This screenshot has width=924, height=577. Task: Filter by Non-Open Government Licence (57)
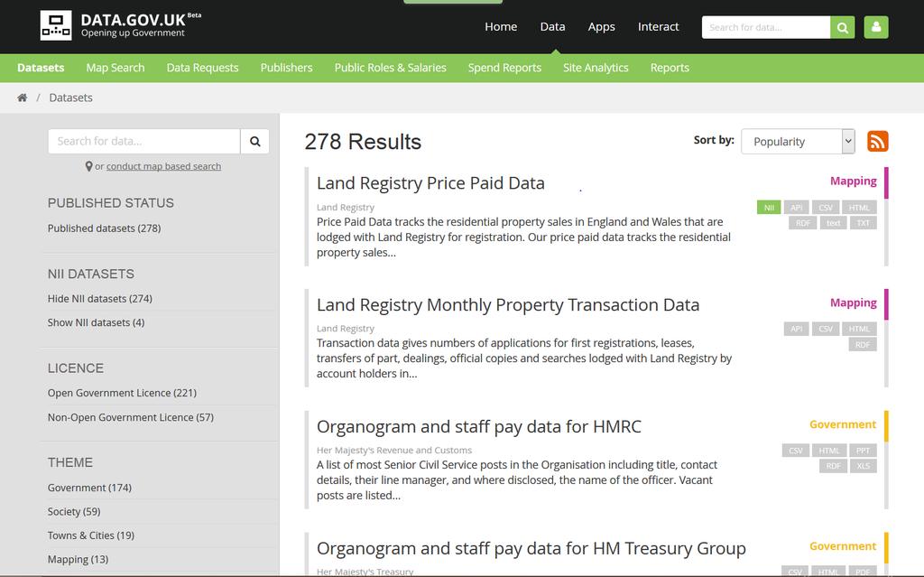[x=131, y=417]
